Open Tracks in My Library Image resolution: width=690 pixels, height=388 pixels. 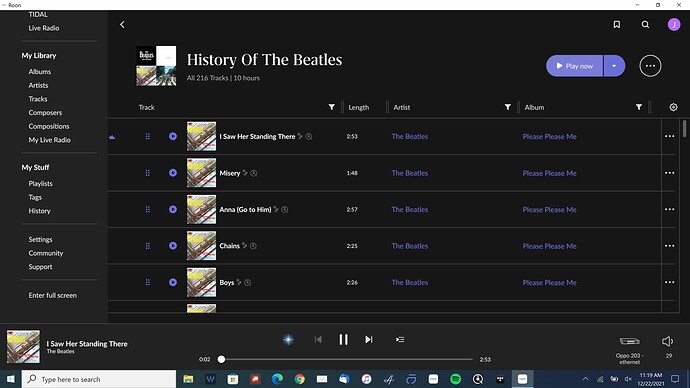tap(38, 99)
